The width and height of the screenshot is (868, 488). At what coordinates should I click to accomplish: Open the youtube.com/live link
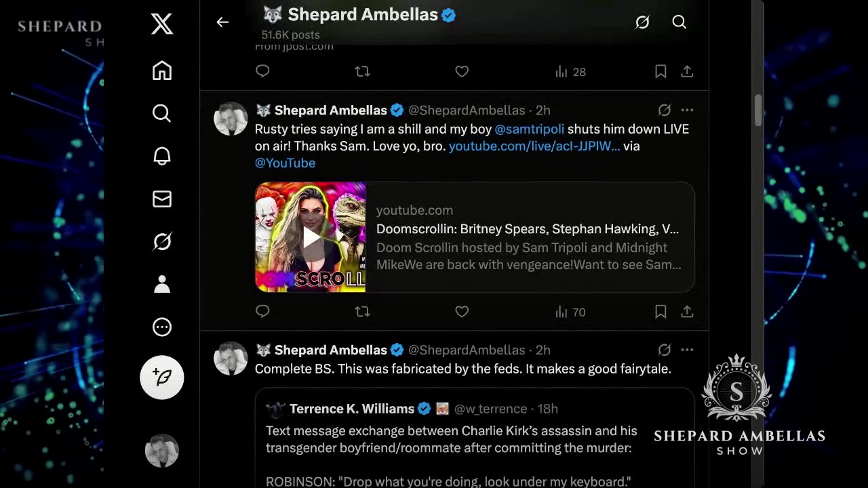pyautogui.click(x=534, y=146)
